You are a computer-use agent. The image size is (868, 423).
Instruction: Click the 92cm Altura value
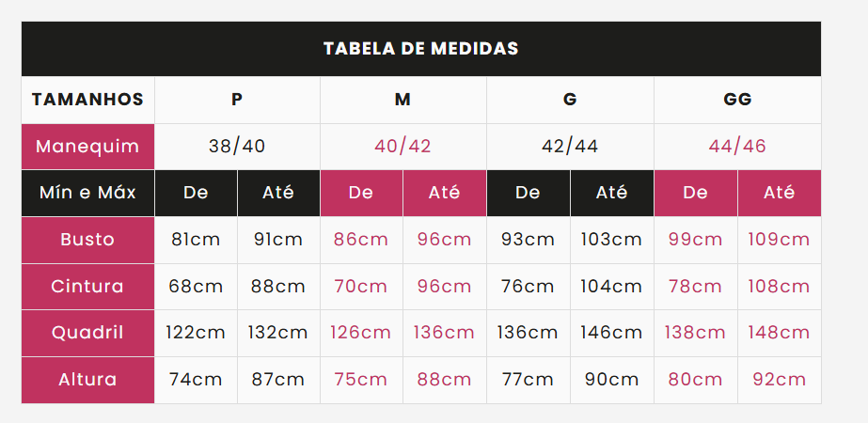[779, 380]
